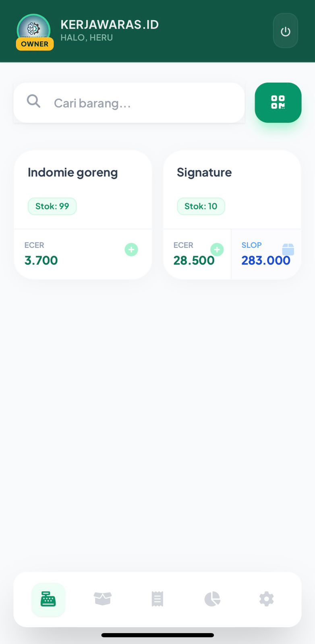Image resolution: width=315 pixels, height=644 pixels.
Task: Open the settings gear tab
Action: 266,599
